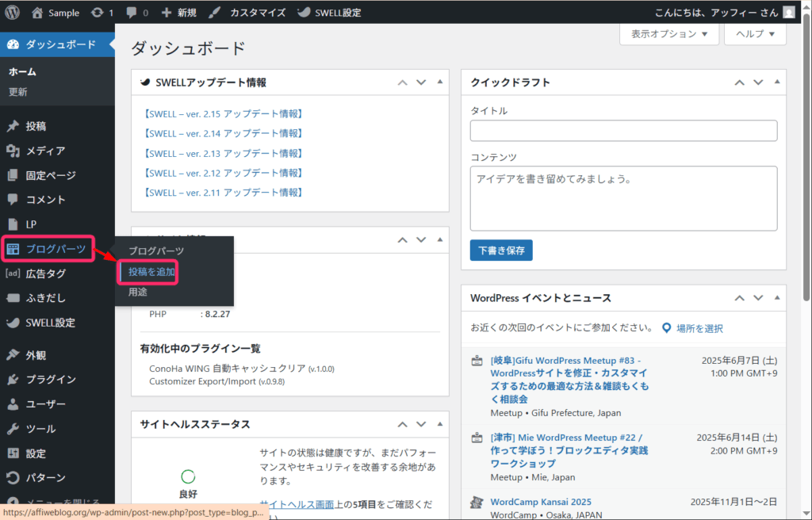812x520 pixels.
Task: Open the comments bubble icon in admin bar
Action: 131,13
